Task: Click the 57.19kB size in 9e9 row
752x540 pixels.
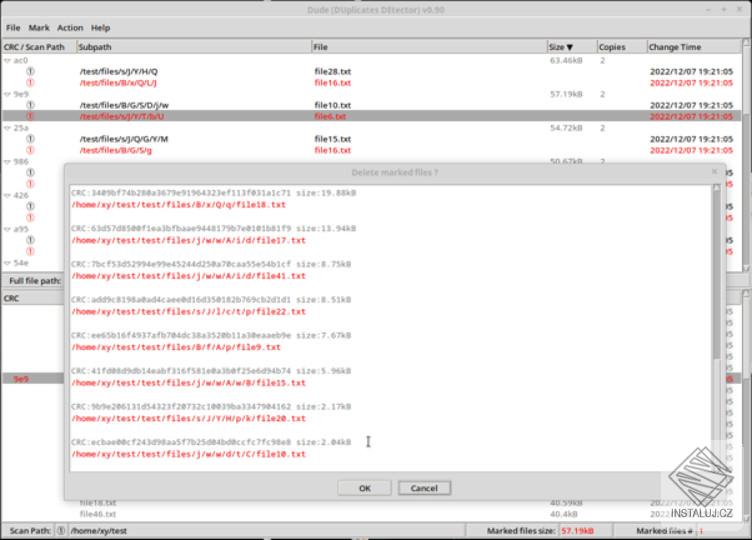Action: [566, 94]
